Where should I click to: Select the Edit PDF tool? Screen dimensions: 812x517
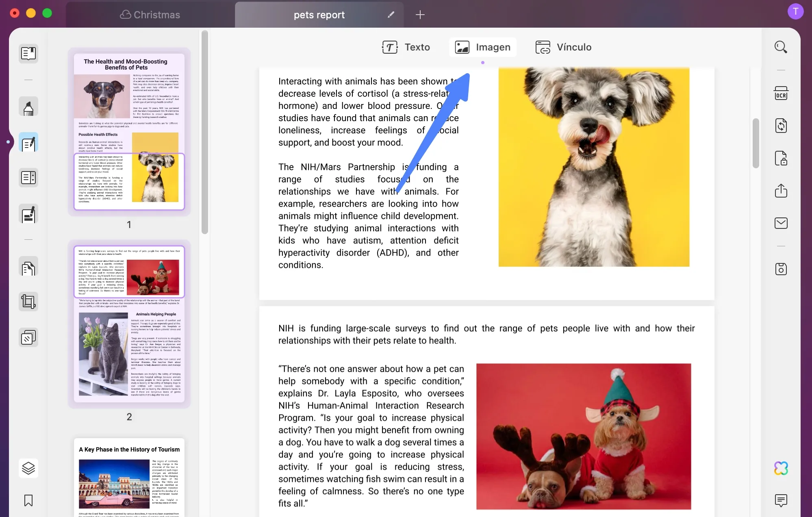point(28,142)
